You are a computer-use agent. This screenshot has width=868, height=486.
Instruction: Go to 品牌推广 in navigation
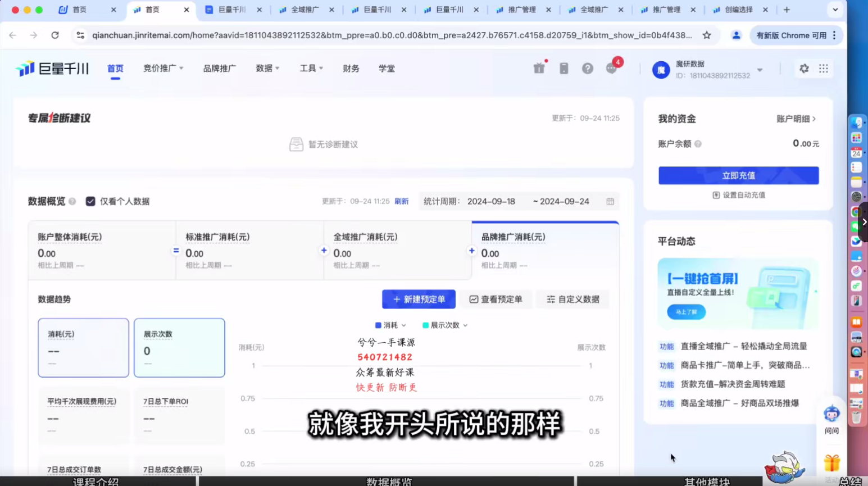[219, 69]
